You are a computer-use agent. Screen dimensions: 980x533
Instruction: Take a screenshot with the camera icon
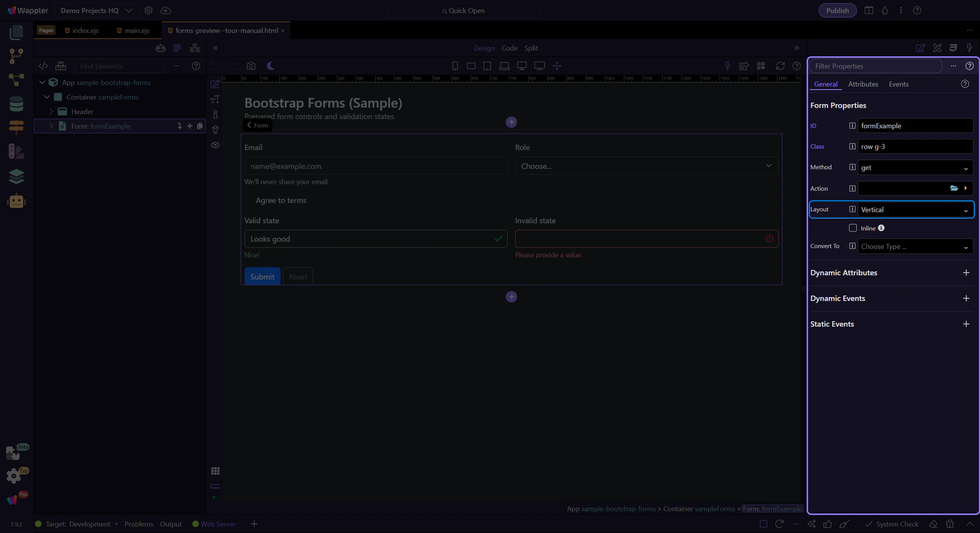251,66
